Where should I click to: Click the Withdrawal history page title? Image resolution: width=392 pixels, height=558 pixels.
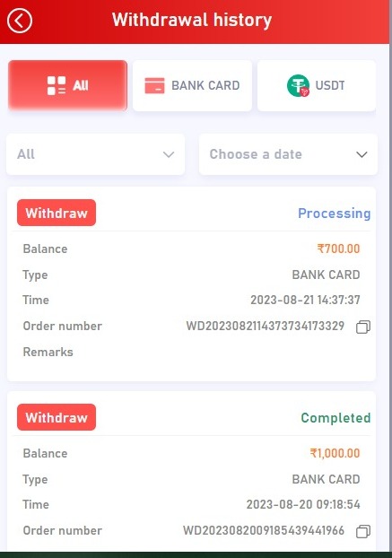point(192,20)
